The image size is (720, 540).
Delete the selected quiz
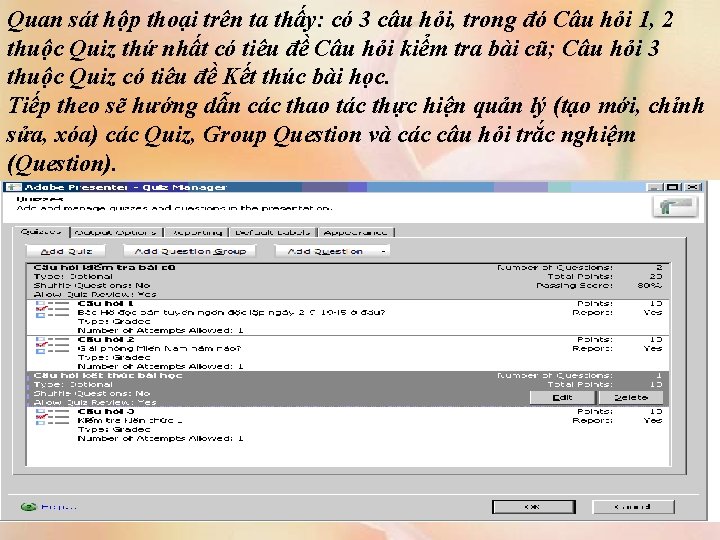click(631, 397)
